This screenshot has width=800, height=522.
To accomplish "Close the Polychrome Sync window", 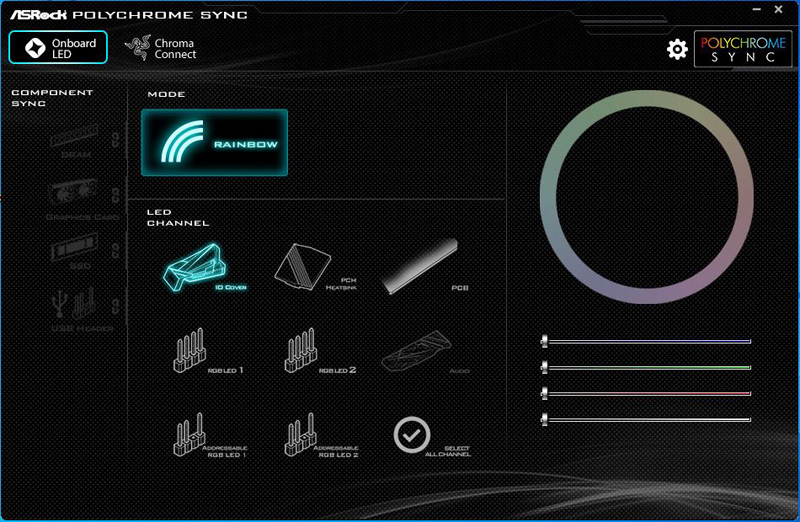I will point(779,9).
